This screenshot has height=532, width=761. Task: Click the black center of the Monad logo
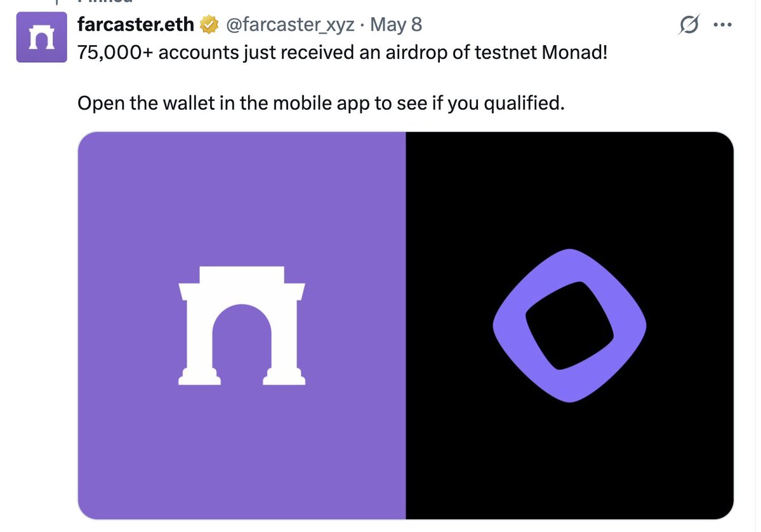point(569,326)
